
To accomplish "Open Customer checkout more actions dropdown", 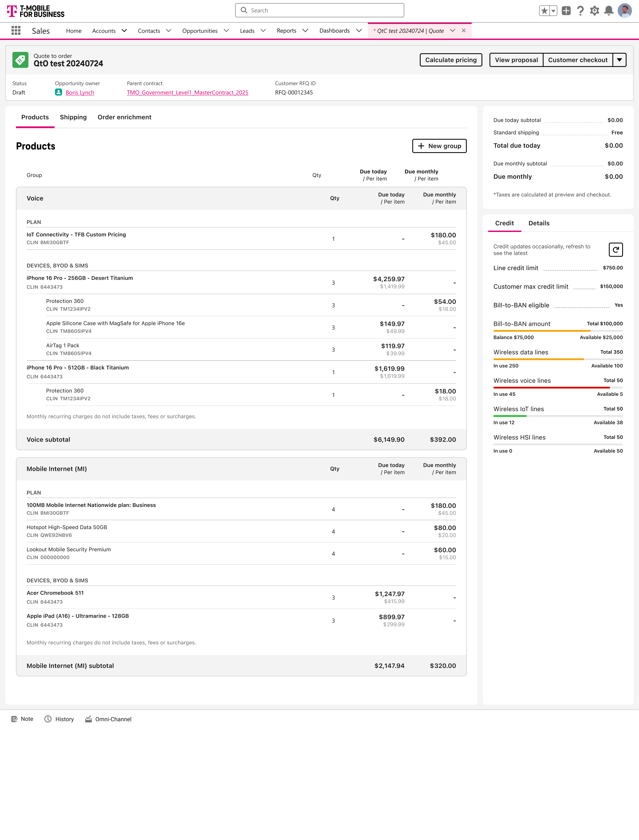I will [619, 60].
